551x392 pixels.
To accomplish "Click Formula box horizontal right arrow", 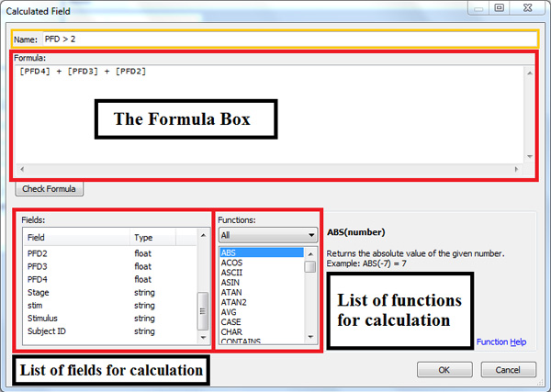I will point(516,169).
